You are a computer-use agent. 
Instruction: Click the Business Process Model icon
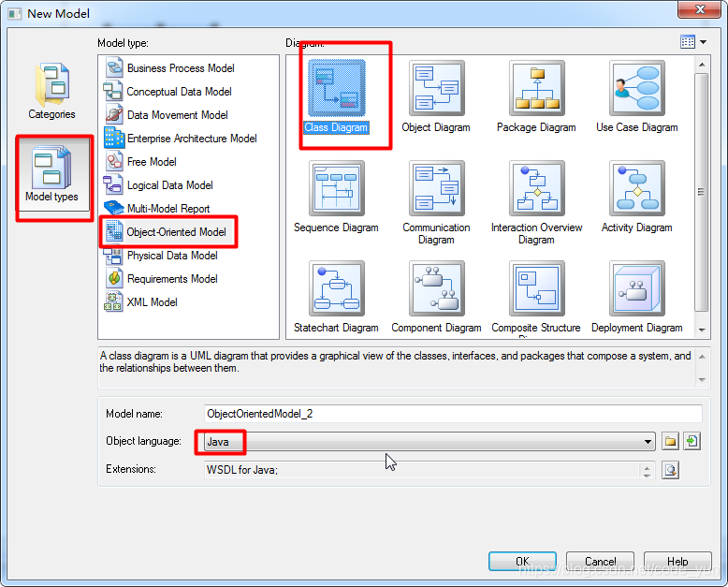114,67
